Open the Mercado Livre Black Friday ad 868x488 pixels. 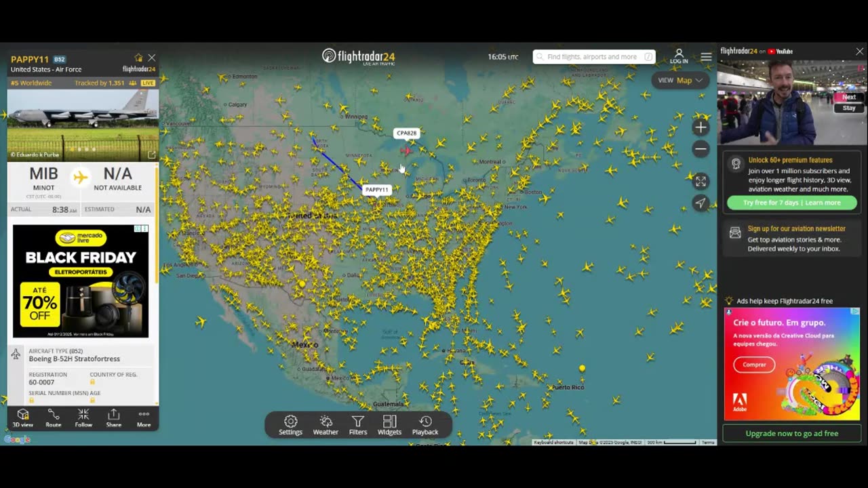pos(81,281)
